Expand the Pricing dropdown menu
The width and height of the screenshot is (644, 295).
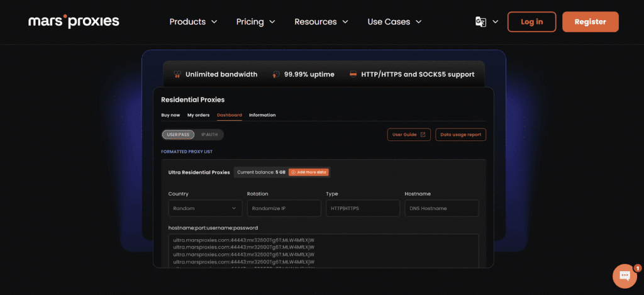click(x=255, y=22)
